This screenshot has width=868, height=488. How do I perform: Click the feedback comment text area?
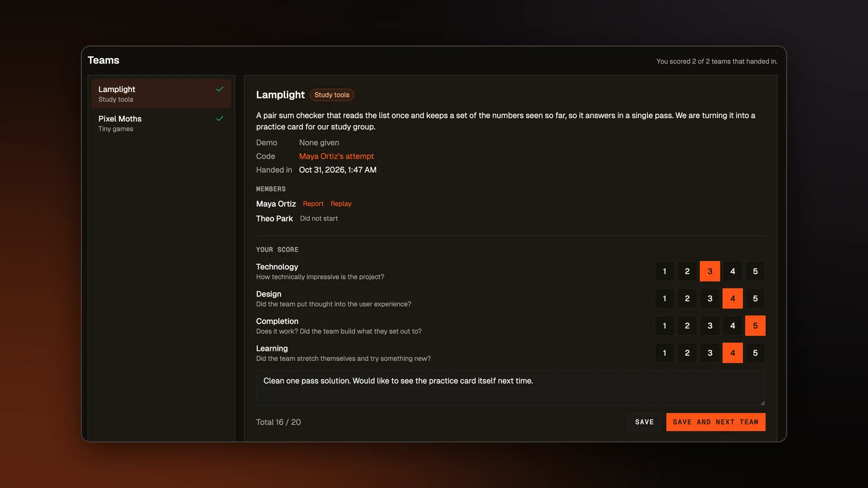pos(510,388)
